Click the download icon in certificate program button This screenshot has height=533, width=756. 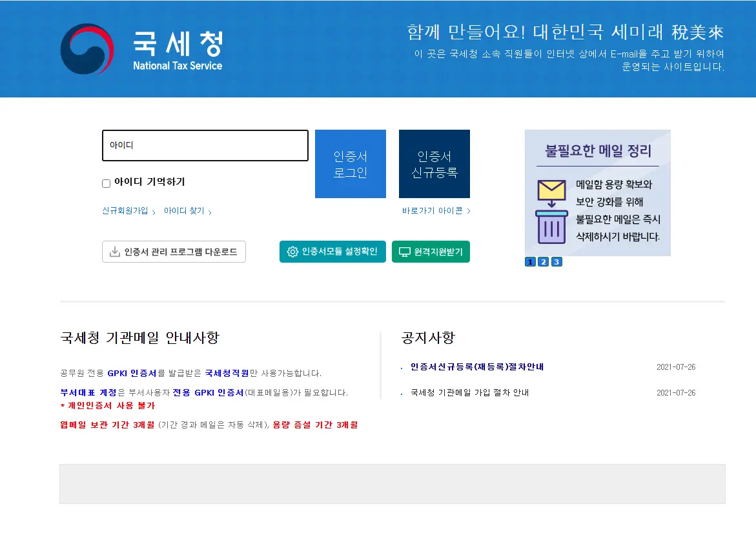click(115, 252)
